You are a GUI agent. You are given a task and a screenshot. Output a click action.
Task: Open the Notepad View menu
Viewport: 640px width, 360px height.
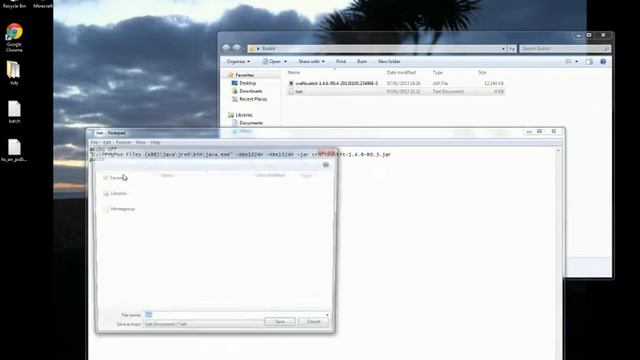point(140,142)
